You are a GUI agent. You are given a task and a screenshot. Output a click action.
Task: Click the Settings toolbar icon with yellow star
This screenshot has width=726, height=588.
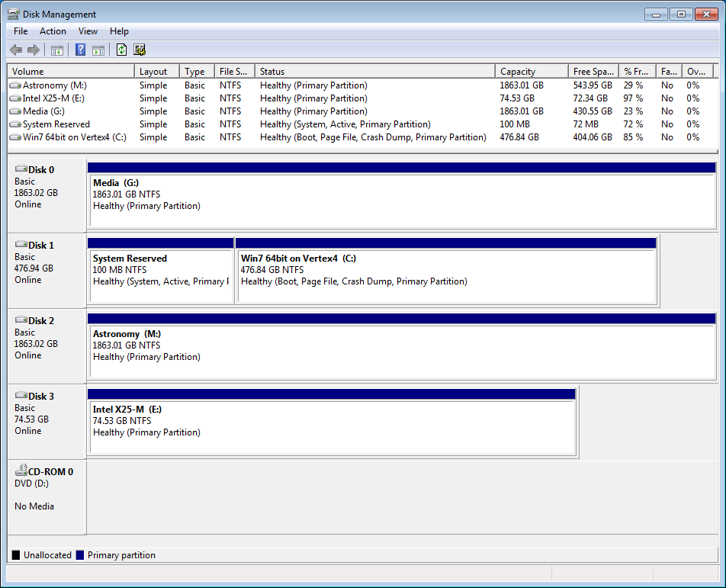pos(140,50)
